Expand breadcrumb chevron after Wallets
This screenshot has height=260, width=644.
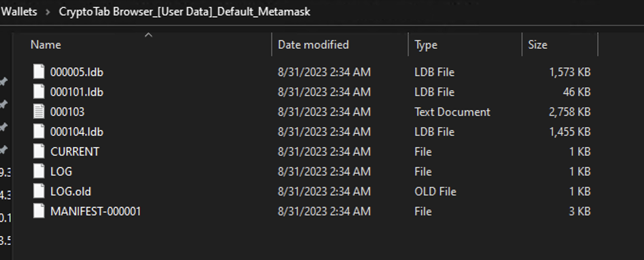(x=48, y=12)
